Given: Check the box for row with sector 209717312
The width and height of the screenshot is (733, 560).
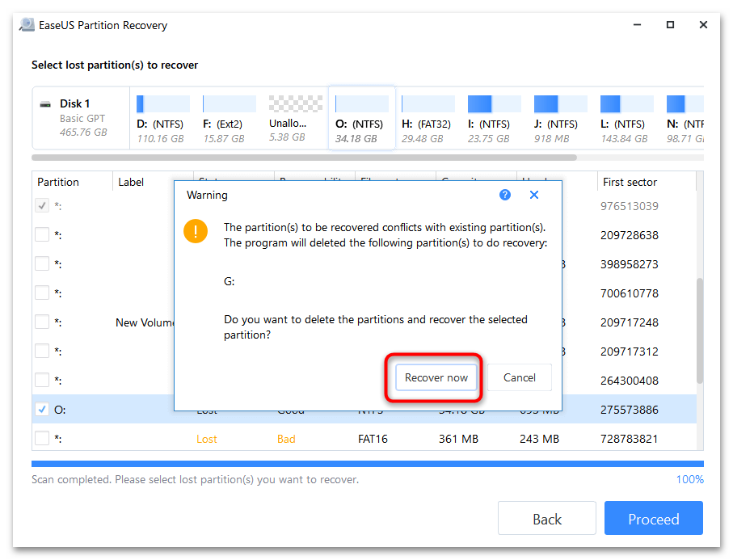Looking at the screenshot, I should coord(42,351).
